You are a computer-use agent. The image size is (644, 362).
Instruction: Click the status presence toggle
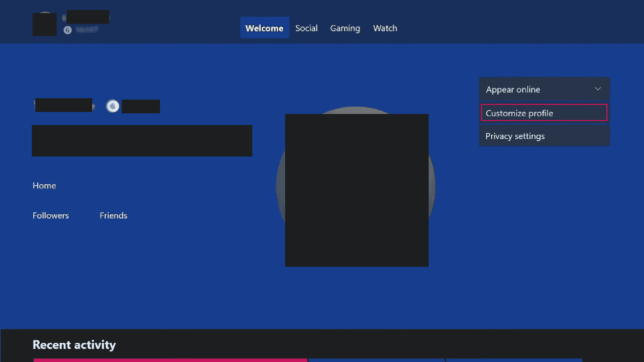[x=543, y=89]
